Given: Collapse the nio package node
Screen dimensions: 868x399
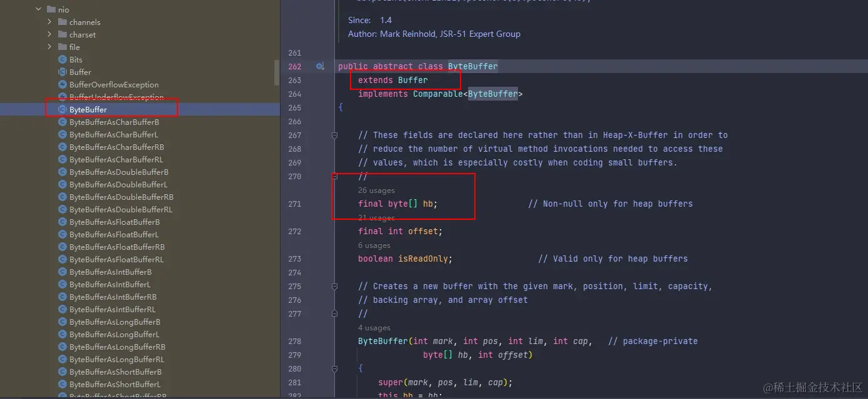Looking at the screenshot, I should [38, 9].
